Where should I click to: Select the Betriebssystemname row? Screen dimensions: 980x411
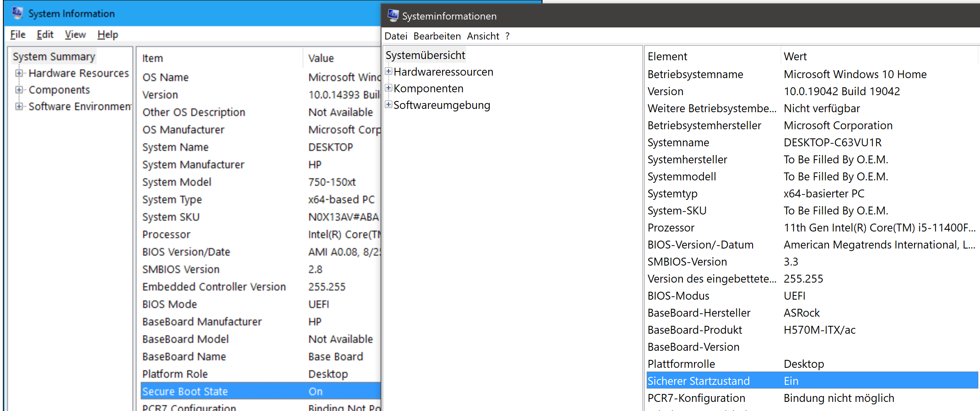coord(812,74)
